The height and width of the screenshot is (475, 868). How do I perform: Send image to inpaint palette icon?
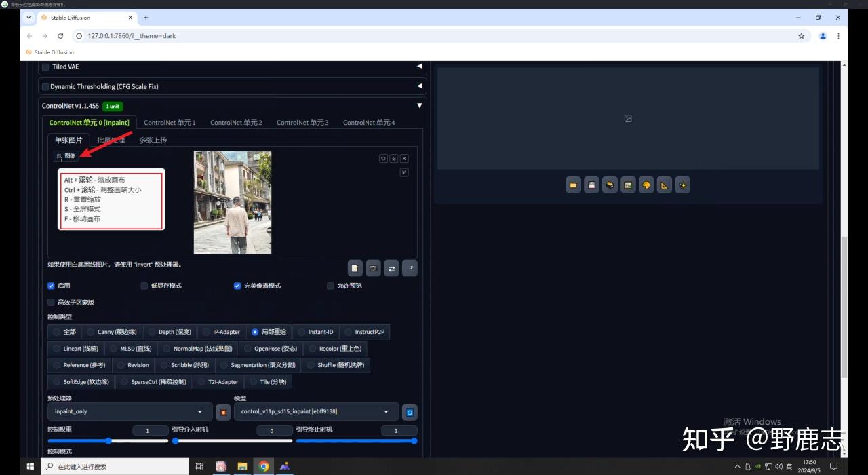[x=646, y=185]
